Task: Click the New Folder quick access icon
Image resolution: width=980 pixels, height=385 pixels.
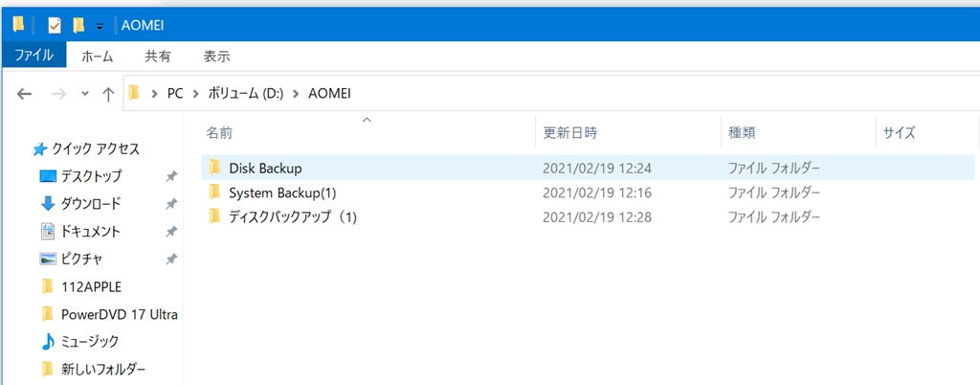Action: click(x=78, y=25)
